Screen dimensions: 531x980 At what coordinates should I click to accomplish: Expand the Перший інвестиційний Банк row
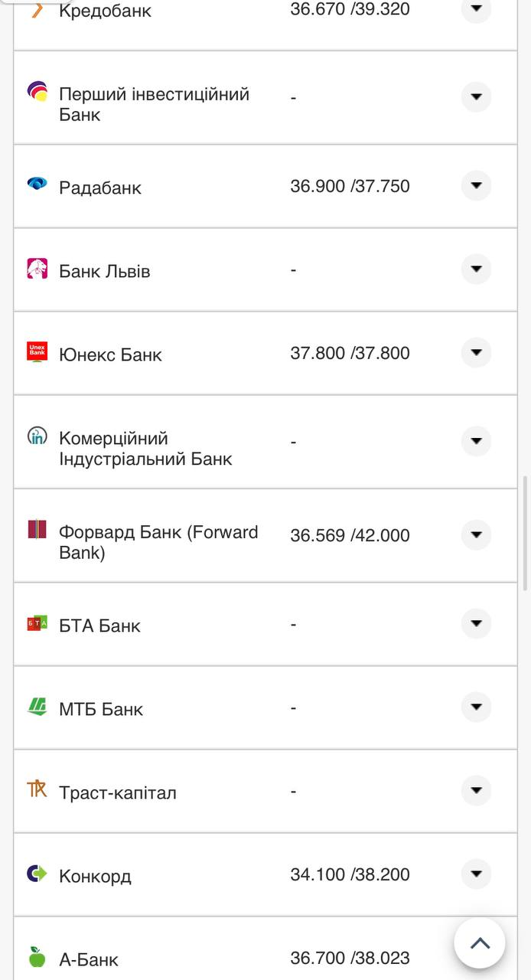pyautogui.click(x=476, y=96)
